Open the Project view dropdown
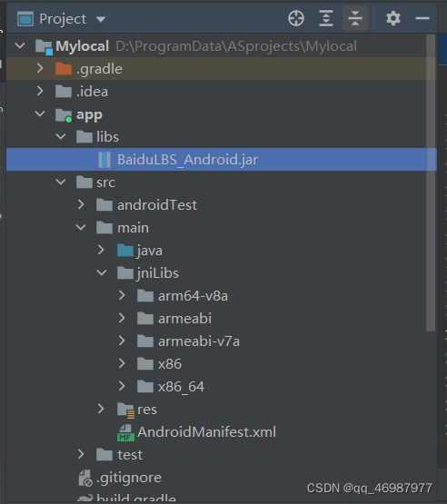Screen dimensions: 447x504 [101, 19]
